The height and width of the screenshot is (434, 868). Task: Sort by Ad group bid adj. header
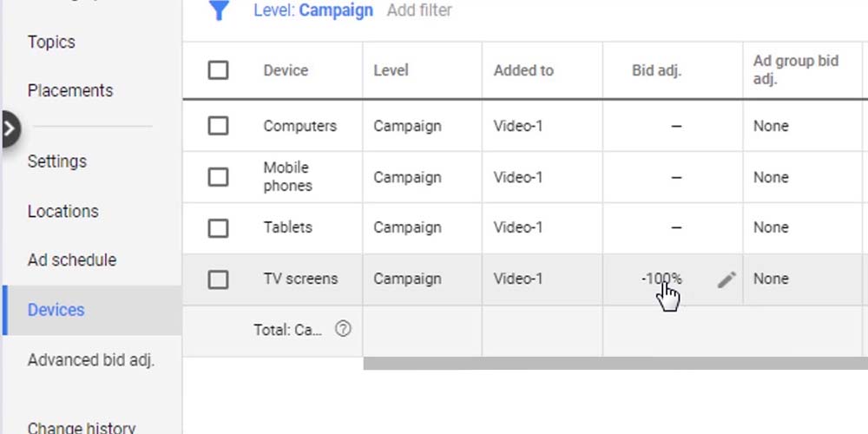795,69
